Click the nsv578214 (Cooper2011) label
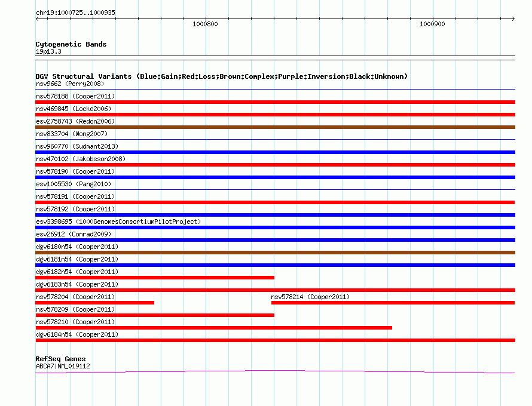This screenshot has height=406, width=532. tap(310, 297)
